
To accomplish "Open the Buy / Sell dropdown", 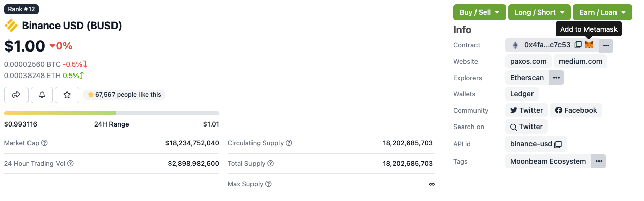I will tap(480, 12).
